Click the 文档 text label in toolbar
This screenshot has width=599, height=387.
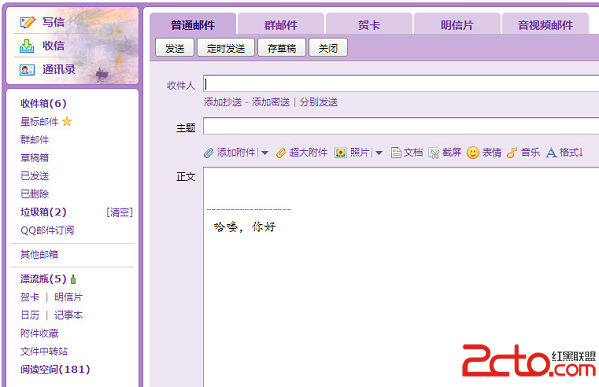[x=413, y=153]
